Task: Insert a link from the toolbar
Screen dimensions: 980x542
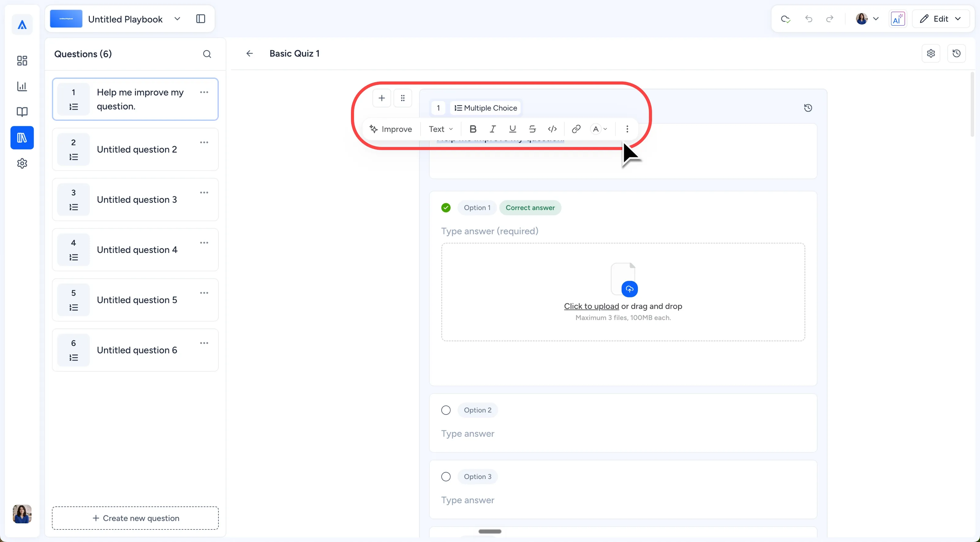Action: click(576, 129)
